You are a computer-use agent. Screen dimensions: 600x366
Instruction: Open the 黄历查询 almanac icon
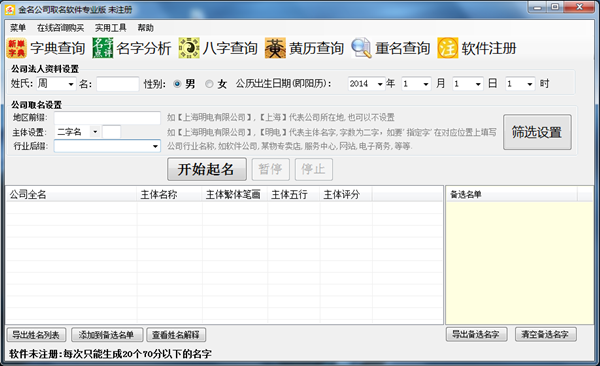point(275,48)
